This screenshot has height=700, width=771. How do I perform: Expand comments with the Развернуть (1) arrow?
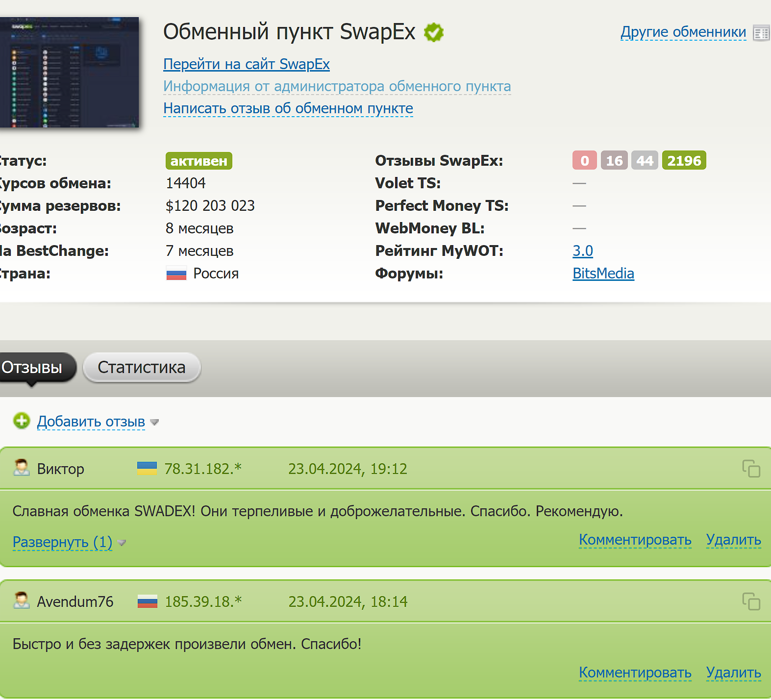[x=122, y=543]
